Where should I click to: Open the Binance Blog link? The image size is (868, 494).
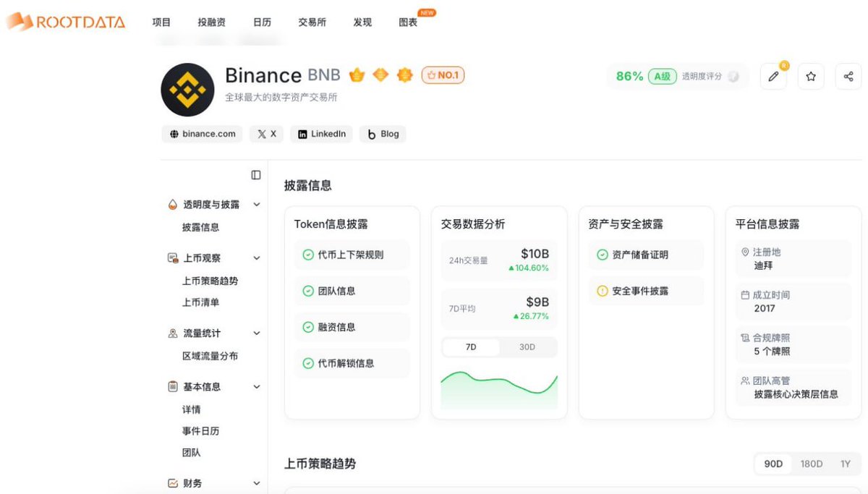383,134
